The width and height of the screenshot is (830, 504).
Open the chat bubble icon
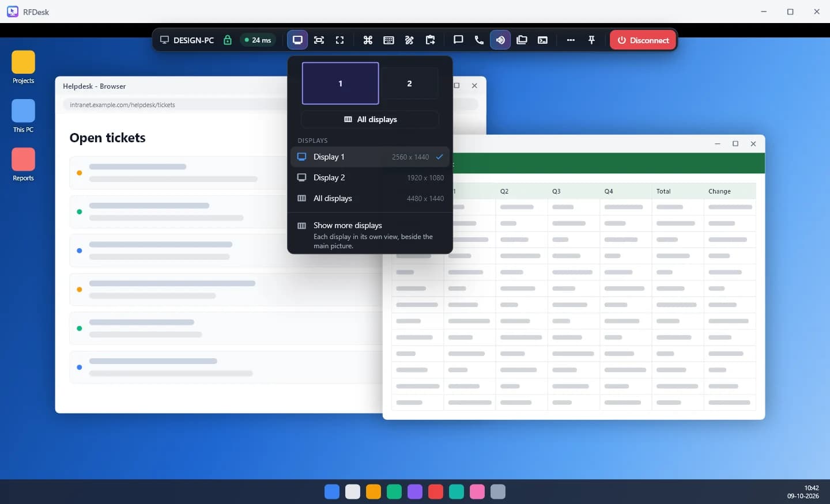pos(458,40)
